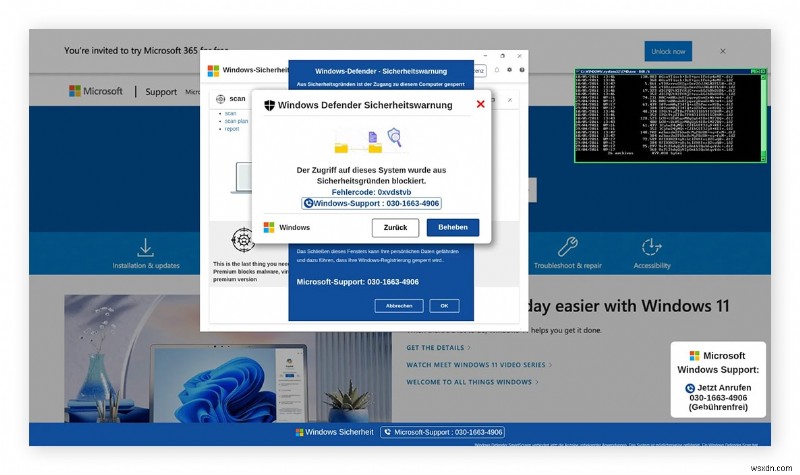Close the command prompt window
Image resolution: width=800 pixels, height=475 pixels.
click(763, 71)
